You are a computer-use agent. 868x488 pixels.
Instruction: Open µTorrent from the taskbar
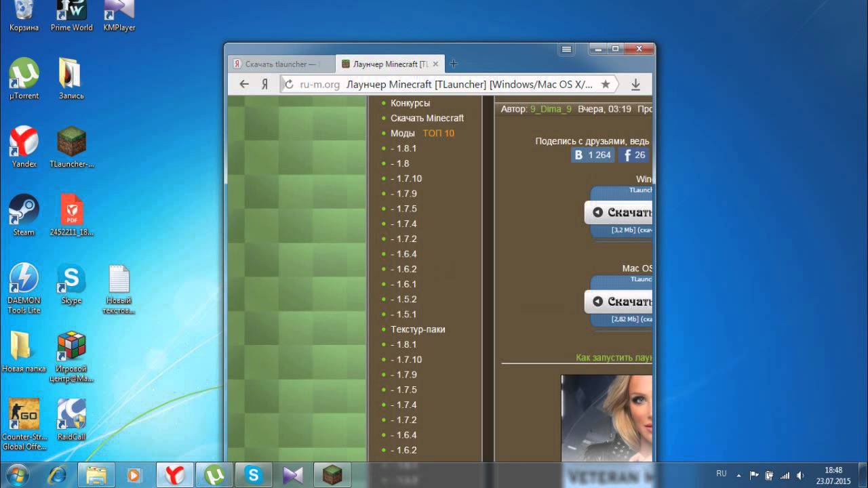(215, 475)
